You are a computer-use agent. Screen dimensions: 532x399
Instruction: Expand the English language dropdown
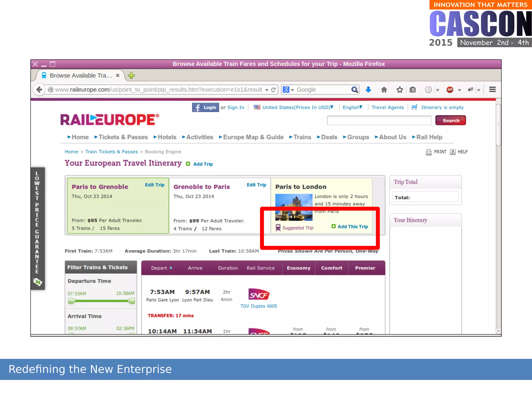pyautogui.click(x=352, y=107)
